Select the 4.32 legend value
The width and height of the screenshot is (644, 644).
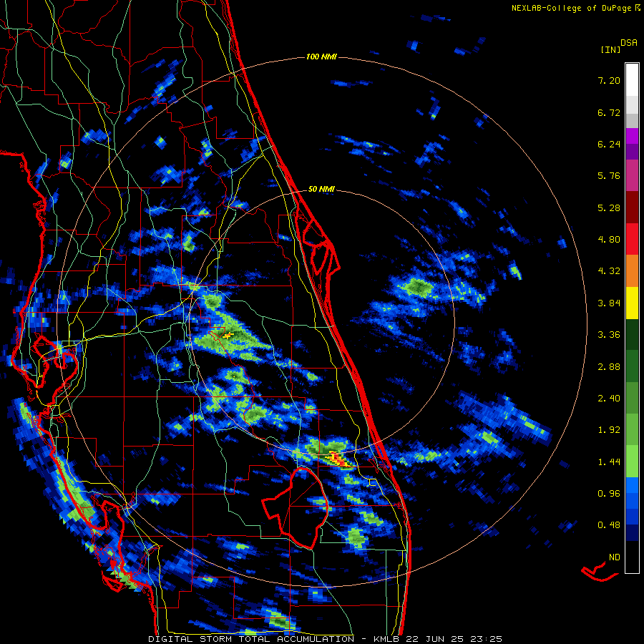point(609,271)
